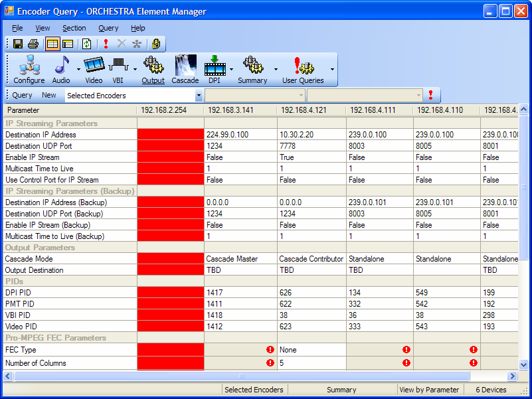Execute query with the red exclamation button
The image size is (532, 399).
click(431, 96)
